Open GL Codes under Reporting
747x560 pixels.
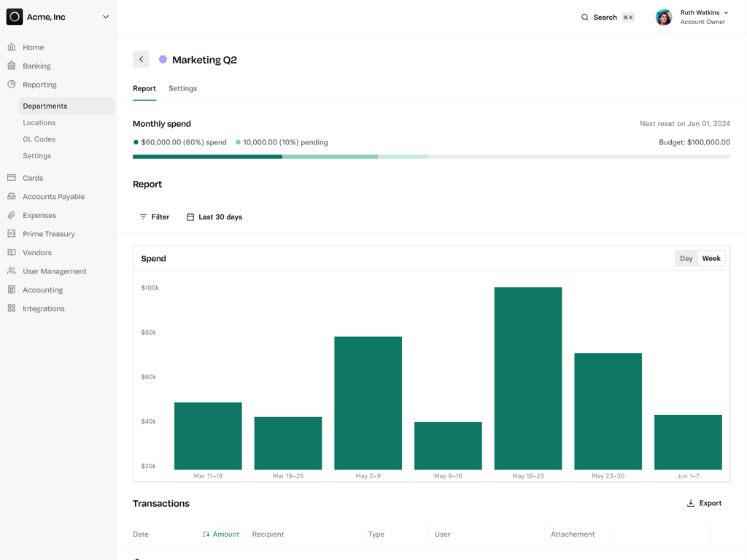point(39,139)
